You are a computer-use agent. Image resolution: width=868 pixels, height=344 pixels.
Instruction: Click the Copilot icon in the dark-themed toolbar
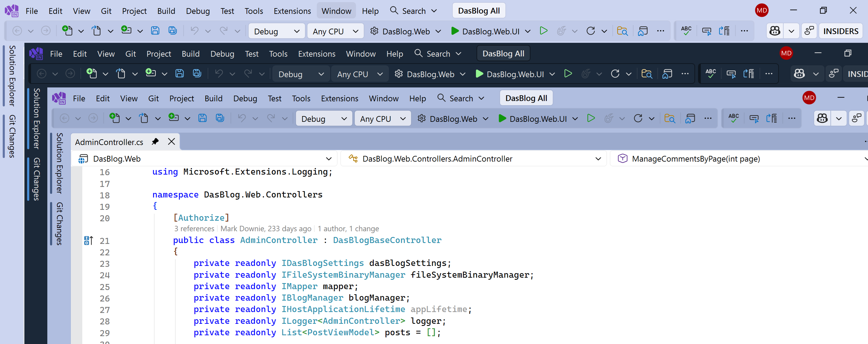coord(799,74)
